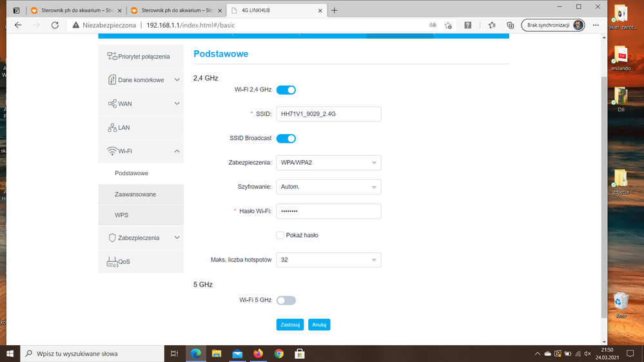Click the Priorytet połączenia sidebar icon
Image resolution: width=644 pixels, height=362 pixels.
point(112,57)
